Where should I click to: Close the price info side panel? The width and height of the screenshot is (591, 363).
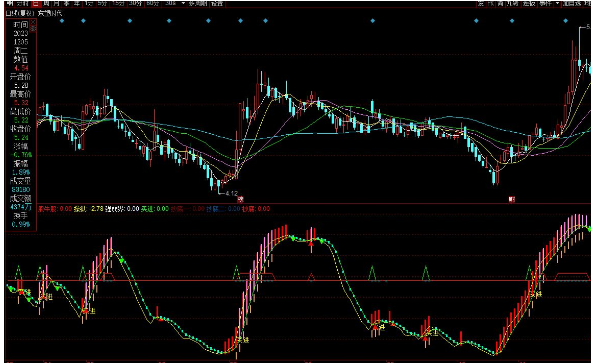point(33,23)
